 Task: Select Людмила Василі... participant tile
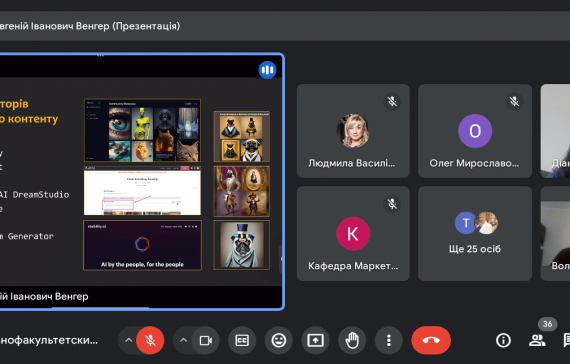tap(353, 131)
